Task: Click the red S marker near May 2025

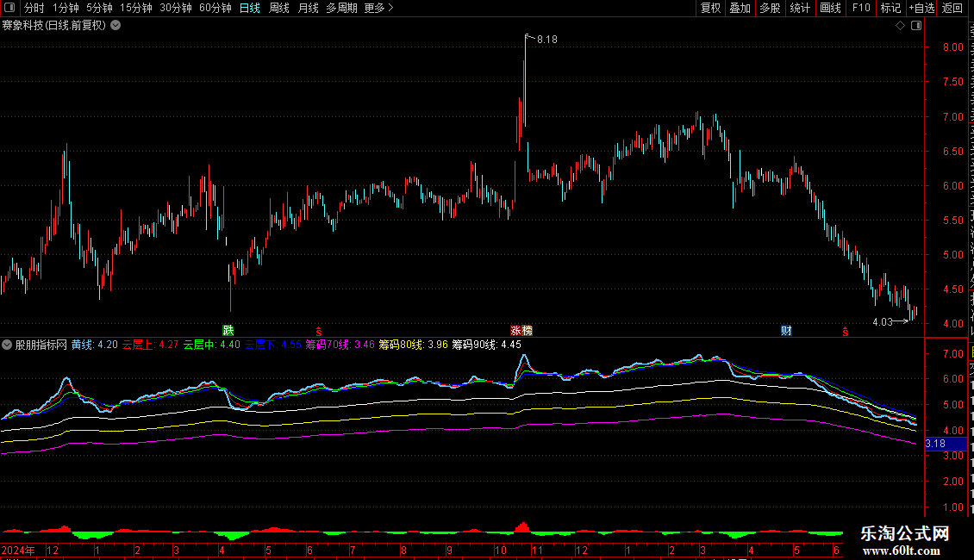Action: tap(846, 333)
